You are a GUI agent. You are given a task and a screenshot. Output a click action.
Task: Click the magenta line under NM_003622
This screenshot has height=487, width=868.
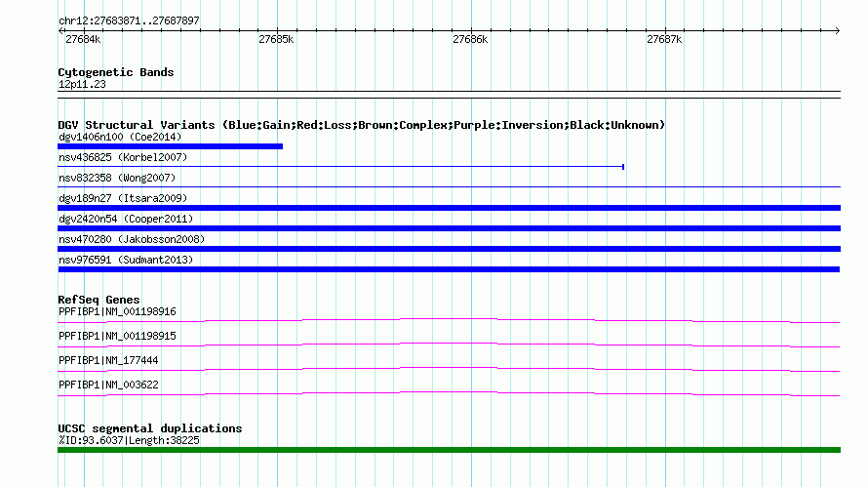[x=449, y=392]
